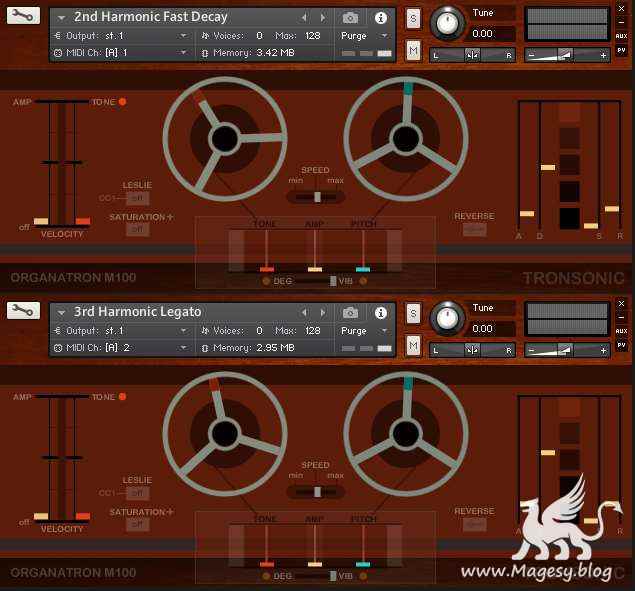Click wrench edit icon of 3rd Harmonic Legato
The width and height of the screenshot is (635, 591).
pos(23,311)
